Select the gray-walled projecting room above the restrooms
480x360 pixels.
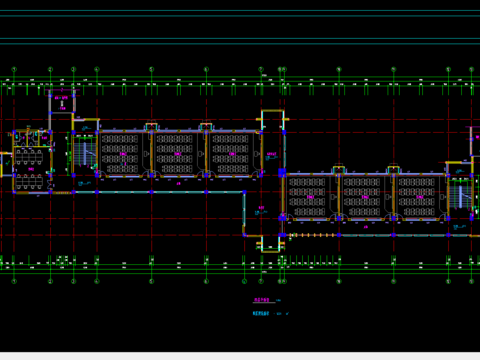[x=62, y=102]
